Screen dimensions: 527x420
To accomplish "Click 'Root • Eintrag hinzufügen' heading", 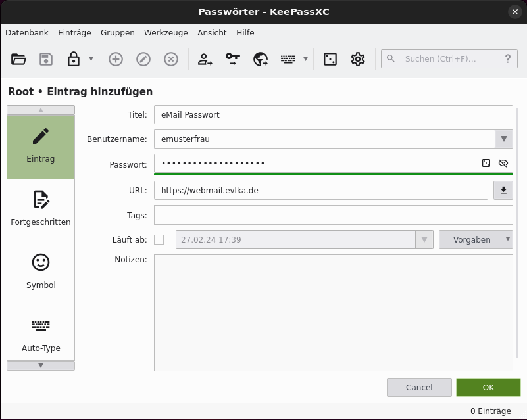I will coord(80,91).
